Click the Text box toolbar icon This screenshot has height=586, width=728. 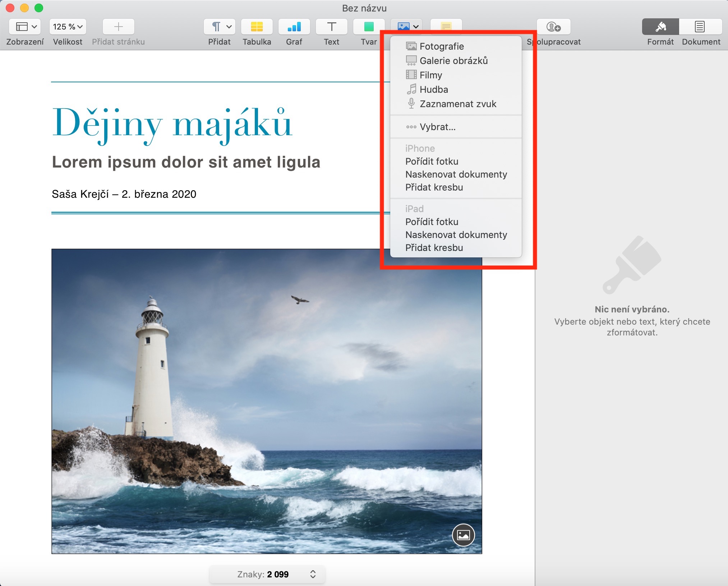click(x=331, y=27)
